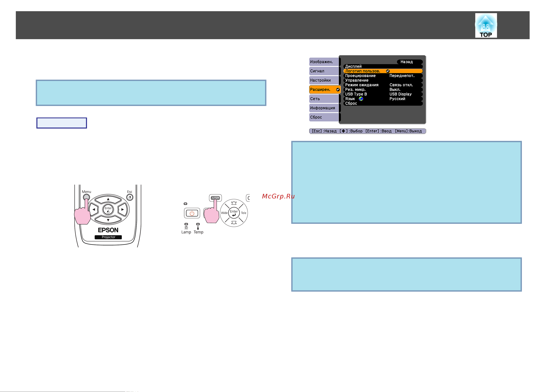Image resolution: width=555 pixels, height=392 pixels.
Task: Click the Esc button on the remote
Action: click(130, 197)
